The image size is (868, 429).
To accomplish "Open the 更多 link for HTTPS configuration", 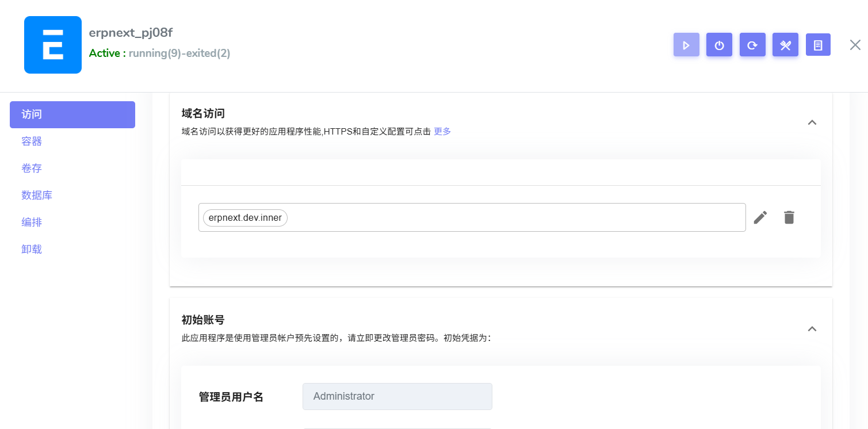I will tap(442, 131).
